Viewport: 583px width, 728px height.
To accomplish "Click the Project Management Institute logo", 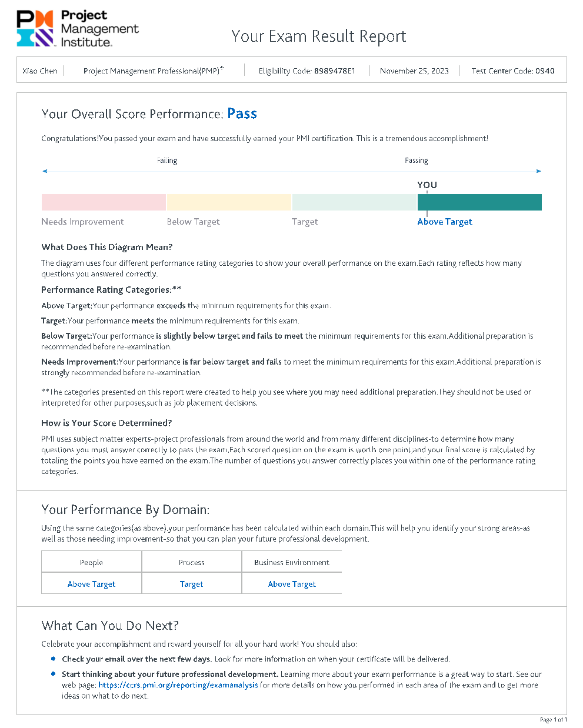I will coord(78,28).
